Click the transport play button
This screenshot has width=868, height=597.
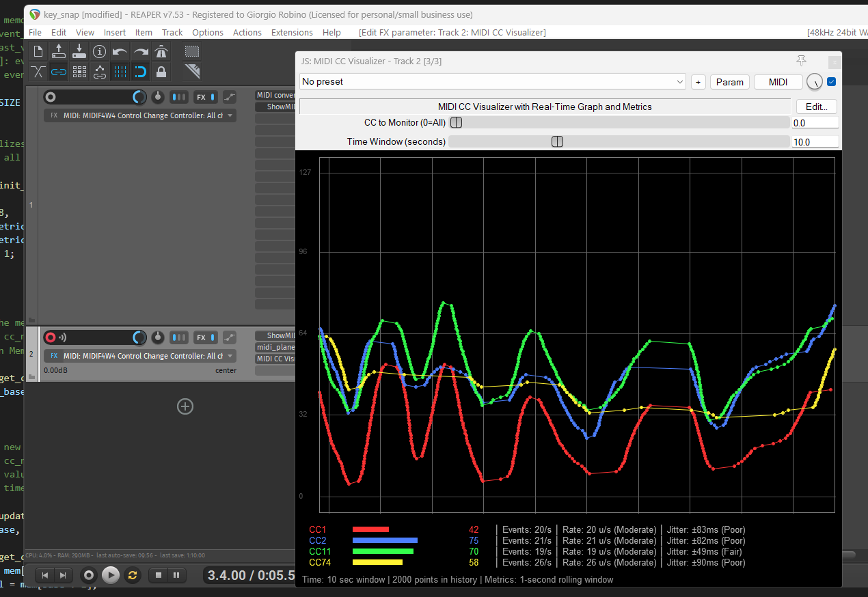(111, 575)
